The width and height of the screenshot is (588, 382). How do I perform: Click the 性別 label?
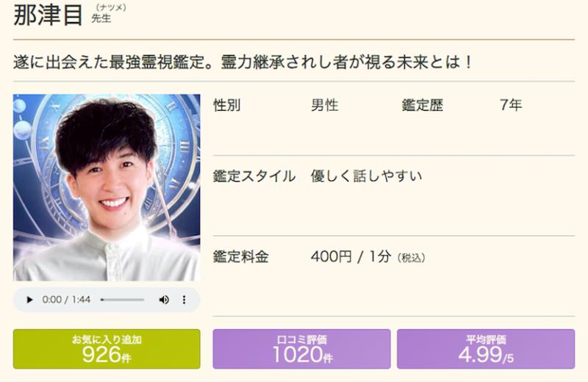(227, 105)
